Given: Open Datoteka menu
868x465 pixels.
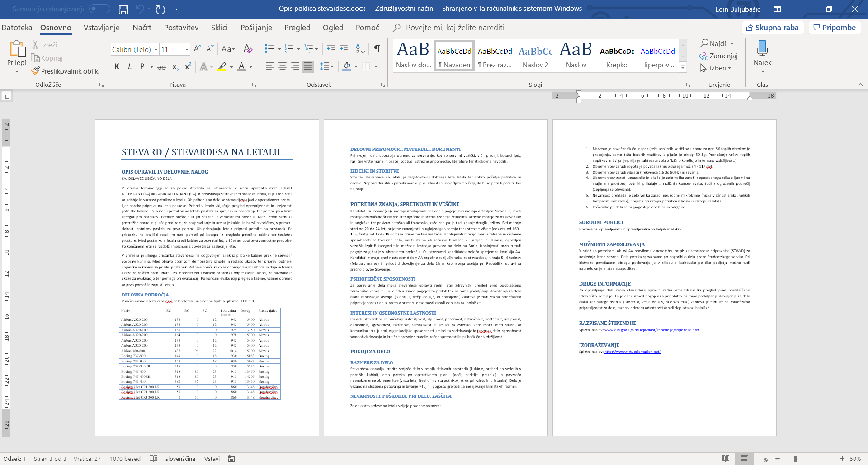Looking at the screenshot, I should tap(17, 28).
